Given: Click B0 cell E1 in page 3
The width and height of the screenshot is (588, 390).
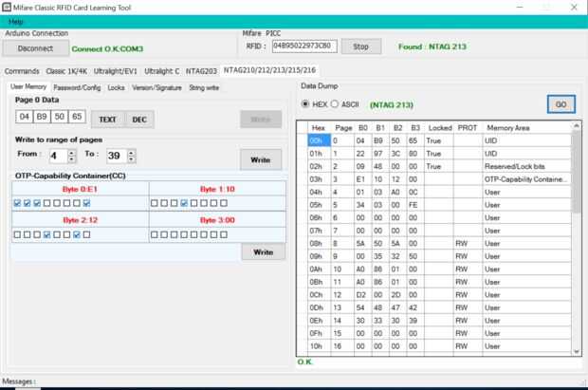Looking at the screenshot, I should (360, 179).
